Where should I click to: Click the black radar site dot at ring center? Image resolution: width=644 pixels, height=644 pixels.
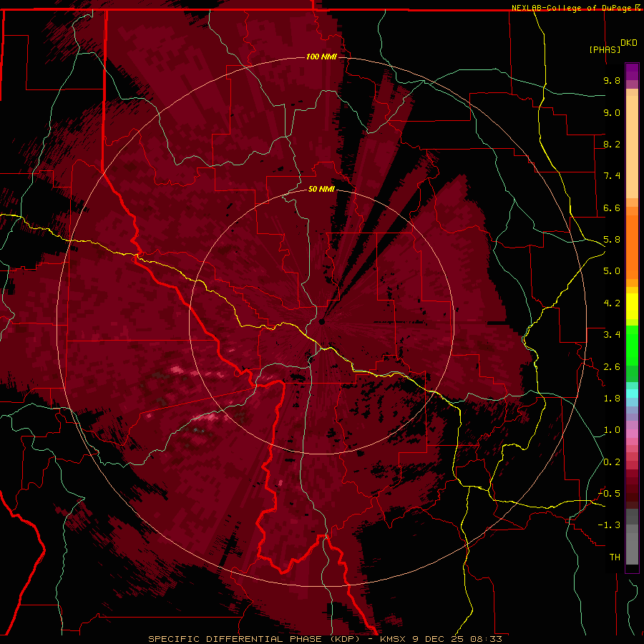coord(321,321)
